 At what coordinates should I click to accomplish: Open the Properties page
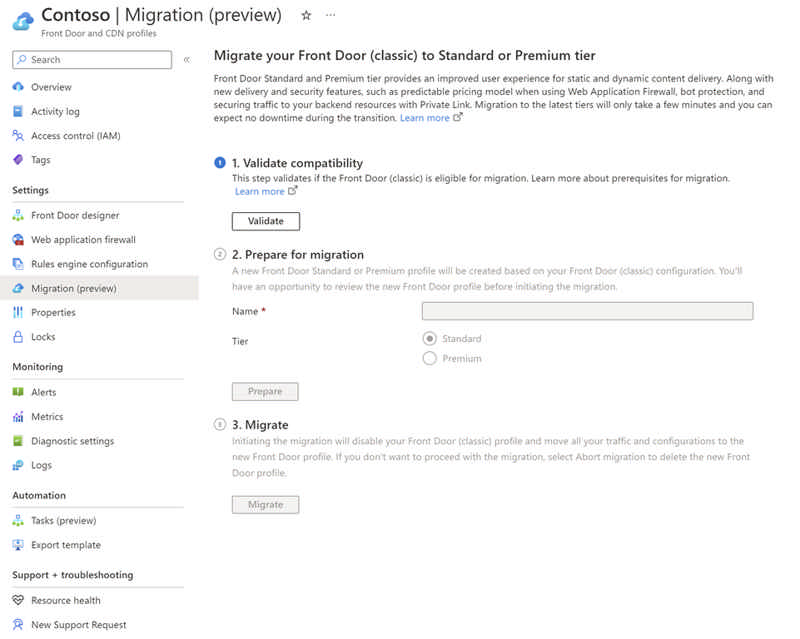coord(53,312)
